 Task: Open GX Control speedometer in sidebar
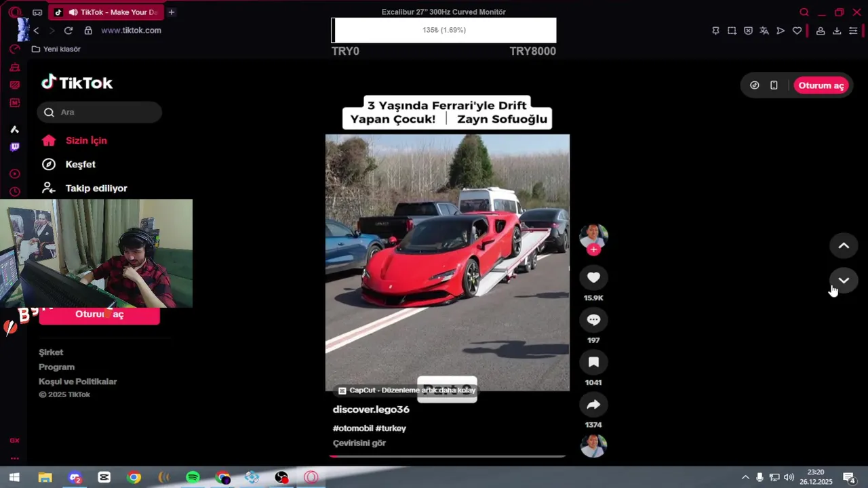[14, 49]
